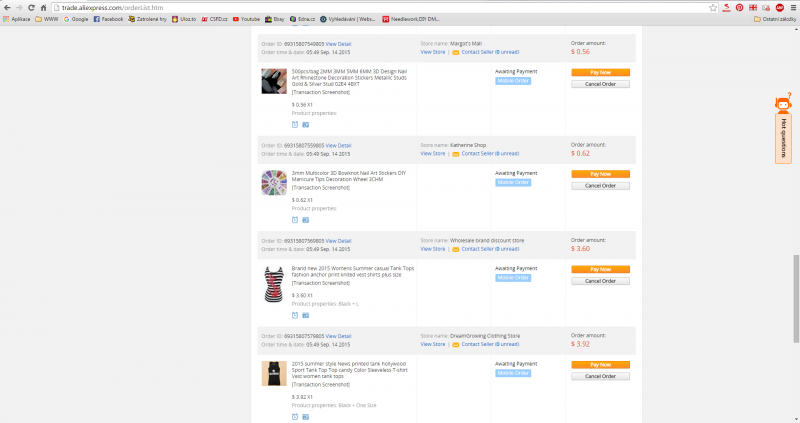Open the Facebook bookmark
Screen dimensions: 800x423
point(108,19)
